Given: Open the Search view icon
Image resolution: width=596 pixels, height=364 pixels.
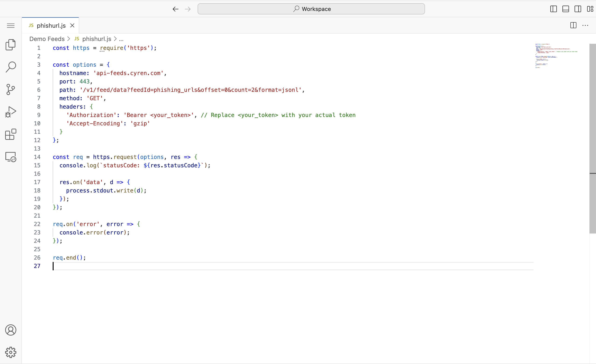Looking at the screenshot, I should click(x=10, y=67).
